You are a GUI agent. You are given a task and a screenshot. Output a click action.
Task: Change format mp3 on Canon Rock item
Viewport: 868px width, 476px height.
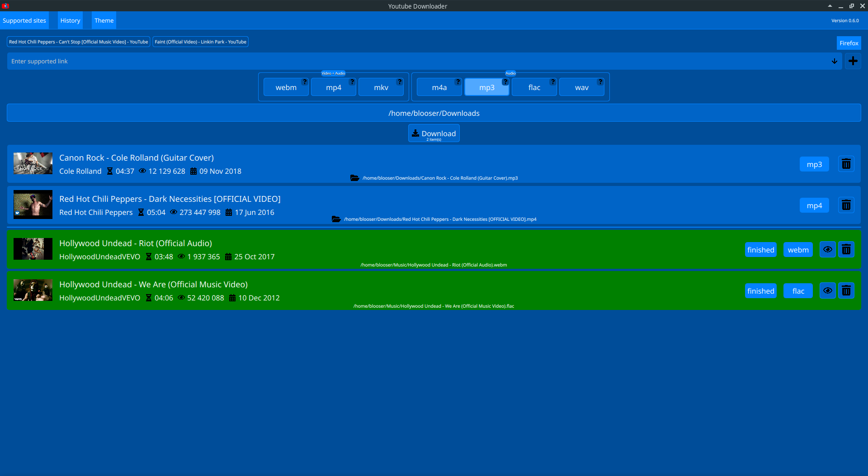click(x=814, y=164)
